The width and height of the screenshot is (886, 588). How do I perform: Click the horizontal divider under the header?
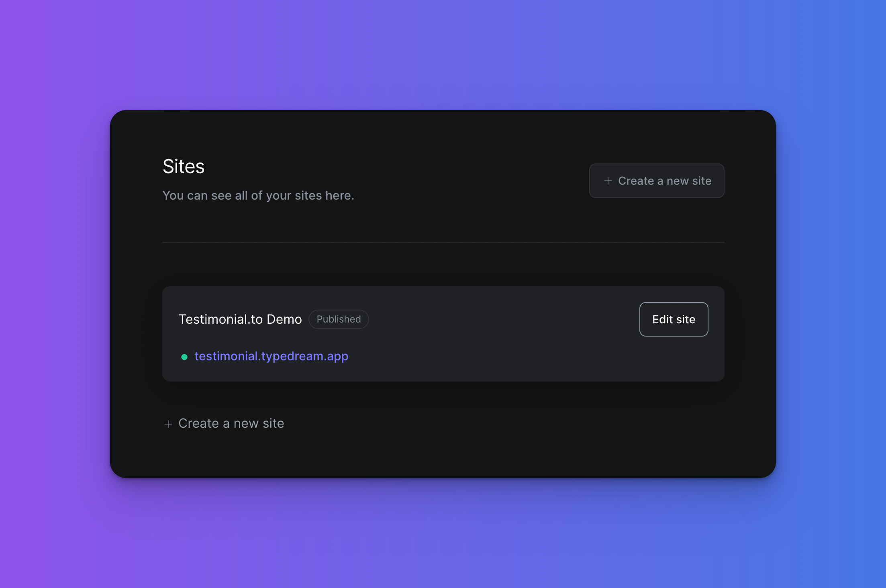pyautogui.click(x=443, y=242)
